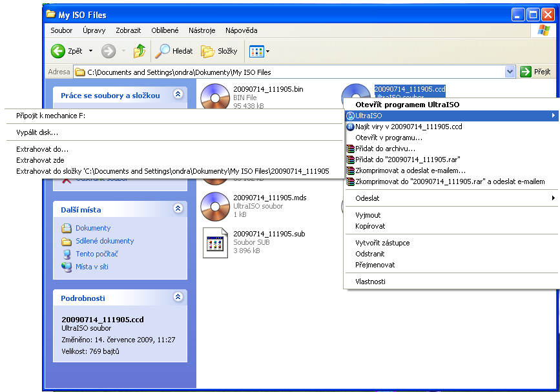Click the green Zpět back arrow icon
The height and width of the screenshot is (392, 560).
coord(58,51)
